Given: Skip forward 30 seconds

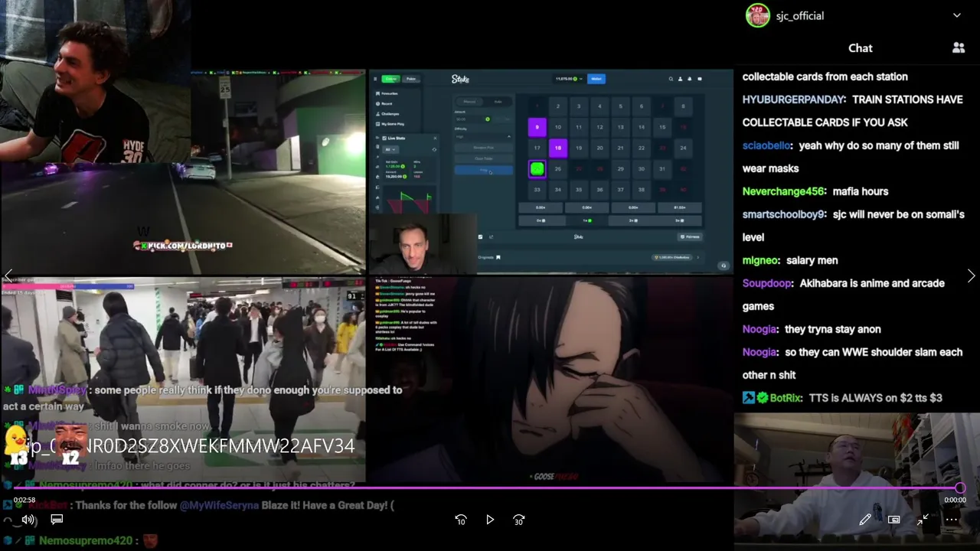Looking at the screenshot, I should [x=519, y=520].
